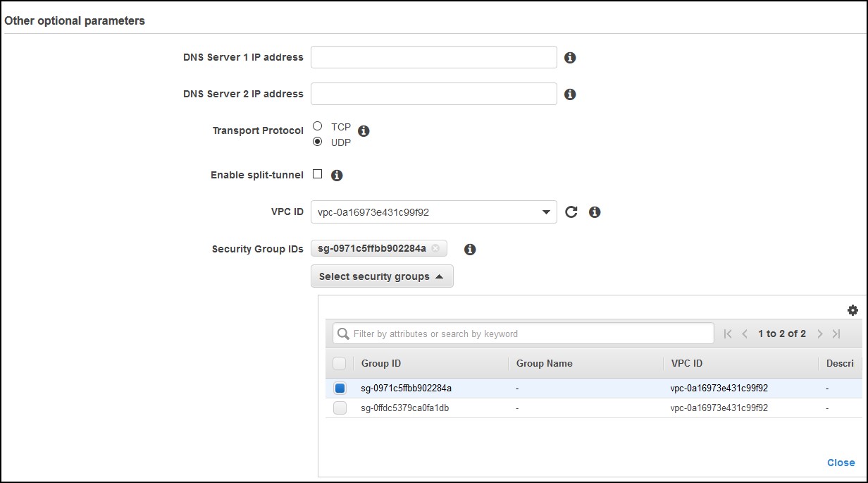Click the Descri column header
The width and height of the screenshot is (868, 483).
[840, 364]
